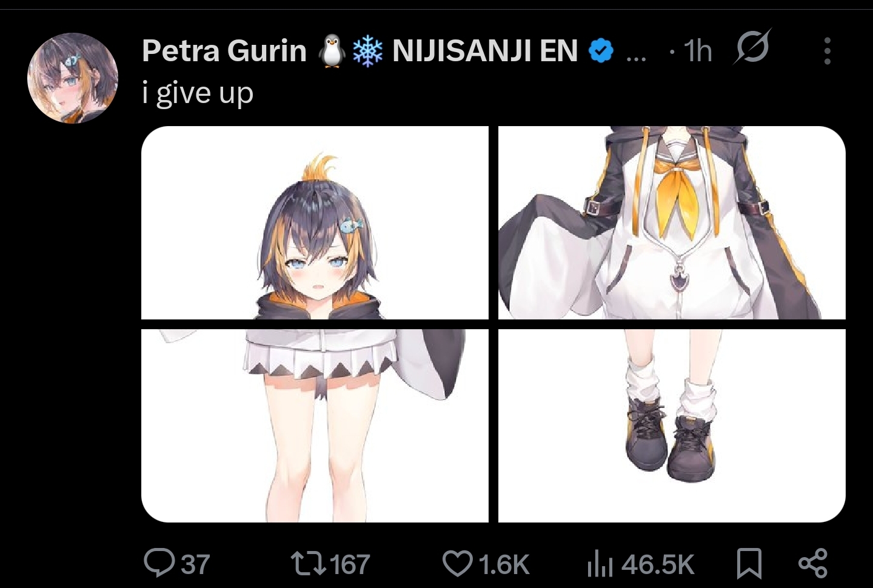The height and width of the screenshot is (588, 873).
Task: View analytics bar chart icon
Action: pyautogui.click(x=600, y=564)
